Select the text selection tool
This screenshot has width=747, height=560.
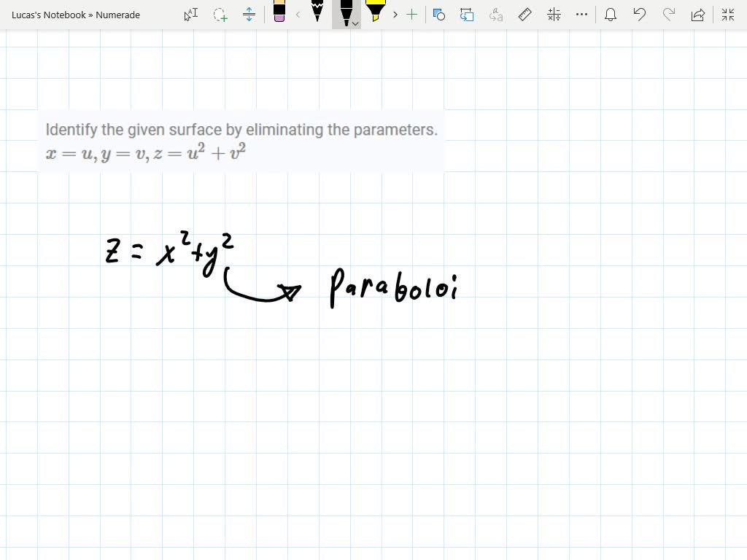point(190,15)
